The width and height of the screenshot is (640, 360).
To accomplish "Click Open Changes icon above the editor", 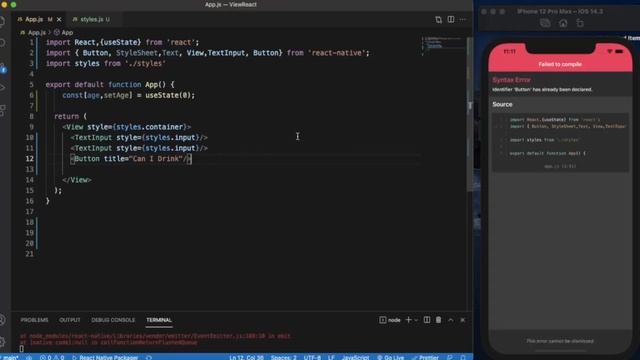I will (x=438, y=20).
